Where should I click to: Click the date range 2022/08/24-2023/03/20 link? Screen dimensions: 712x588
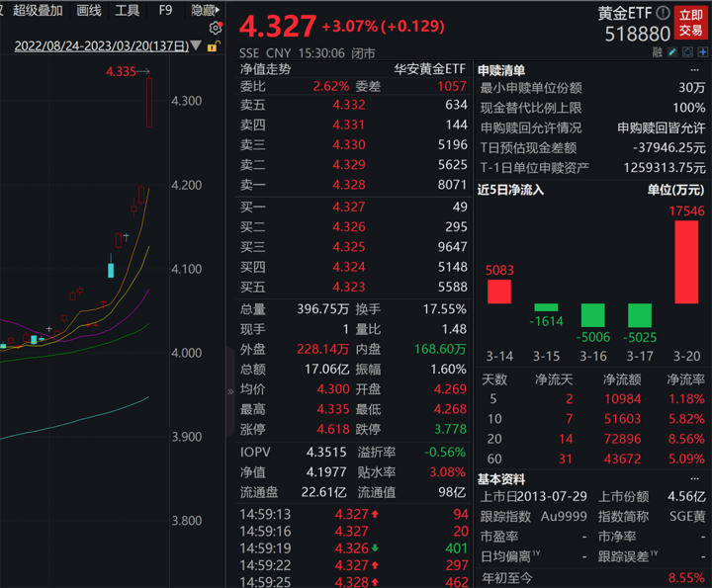point(102,45)
